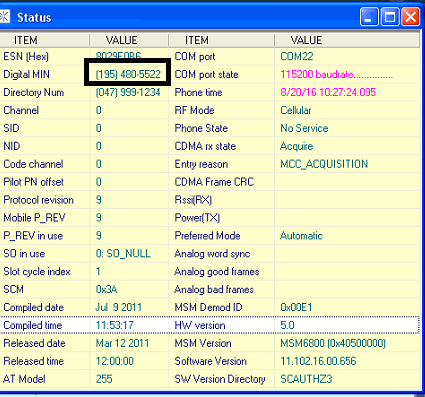Click the Power(TX) label

pyautogui.click(x=197, y=218)
